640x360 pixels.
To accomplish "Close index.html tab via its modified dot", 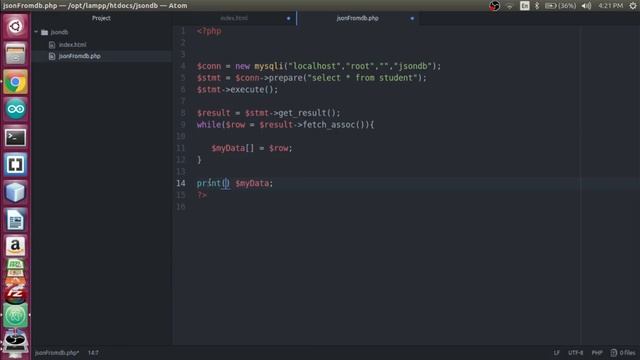I will pyautogui.click(x=288, y=18).
